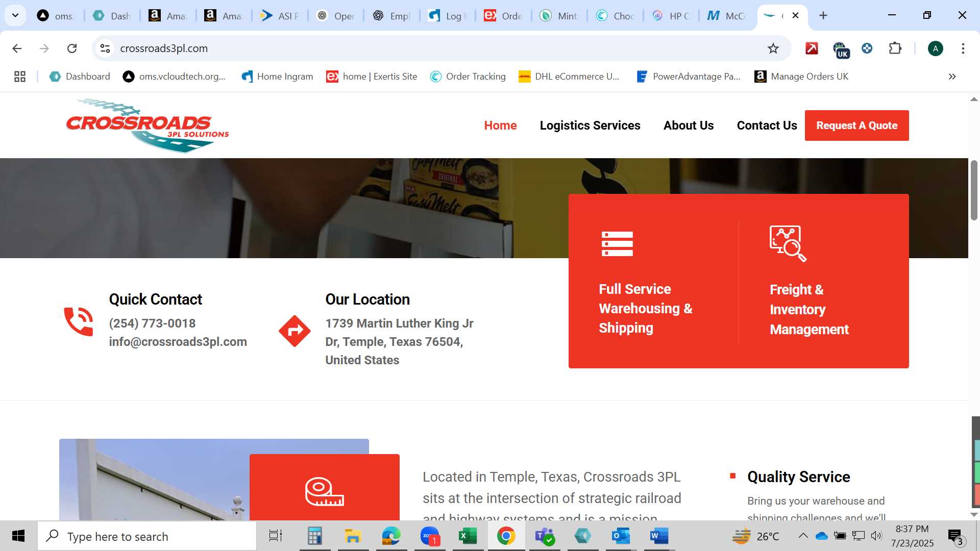Viewport: 980px width, 551px height.
Task: Click the taskbar search box
Action: 147,536
